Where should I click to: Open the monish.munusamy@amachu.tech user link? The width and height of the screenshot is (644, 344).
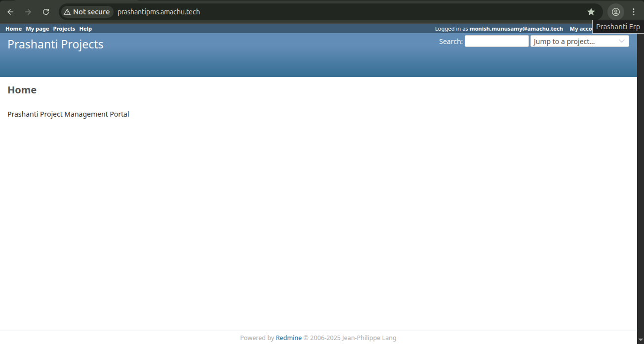point(516,29)
